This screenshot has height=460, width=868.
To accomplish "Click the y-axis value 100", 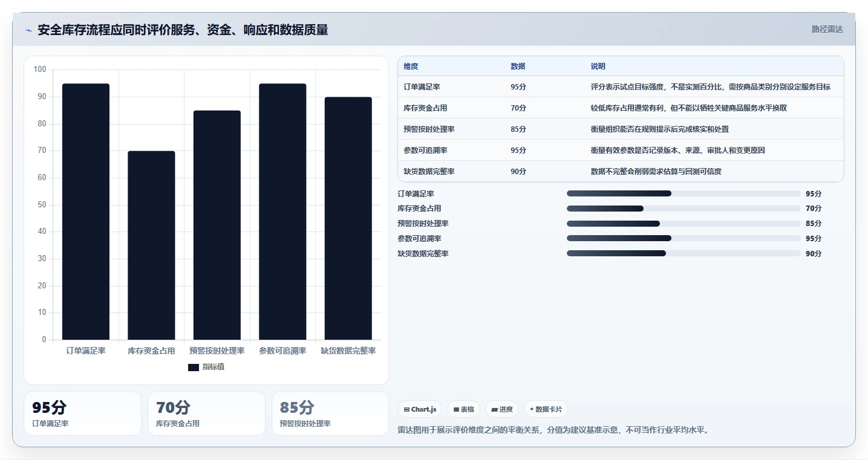I will [40, 70].
